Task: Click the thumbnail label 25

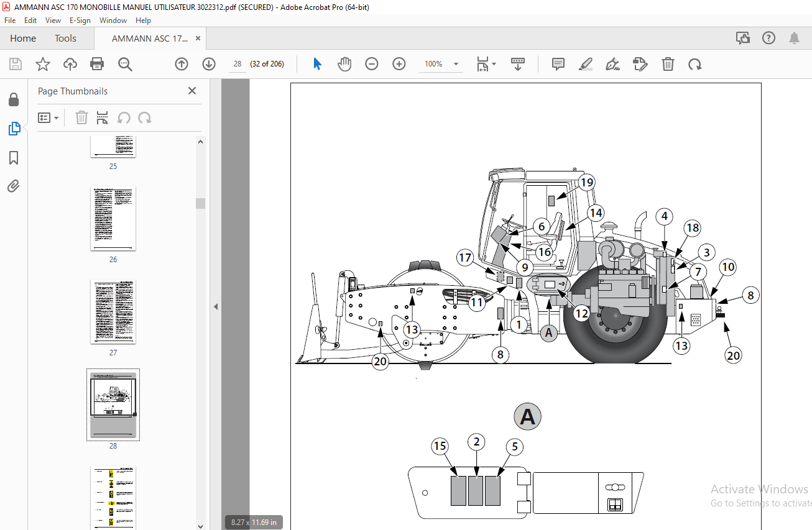Action: pos(113,167)
